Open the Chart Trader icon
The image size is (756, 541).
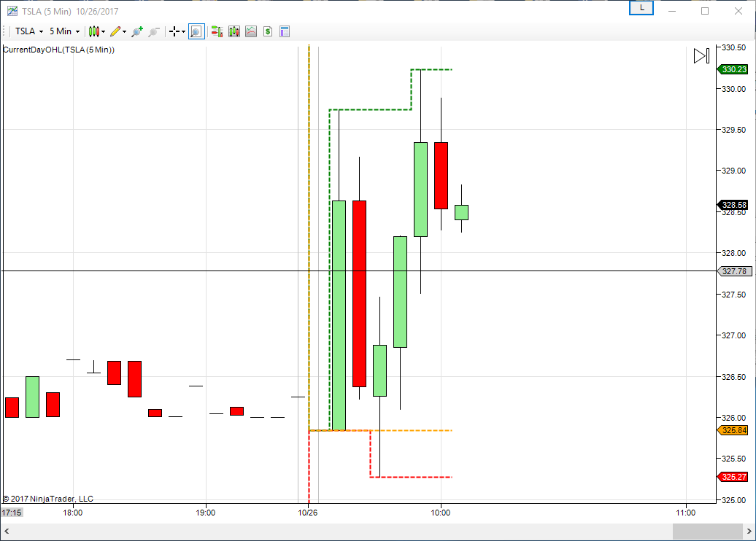click(x=217, y=32)
